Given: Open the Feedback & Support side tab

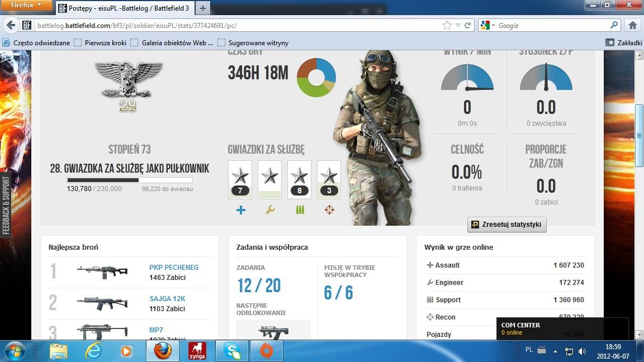Looking at the screenshot, I should pos(6,205).
